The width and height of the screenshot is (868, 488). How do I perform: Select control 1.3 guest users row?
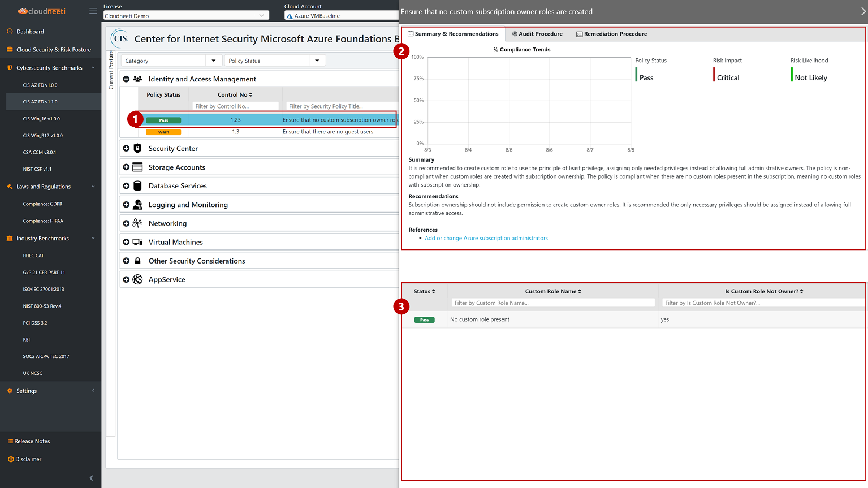[x=269, y=132]
